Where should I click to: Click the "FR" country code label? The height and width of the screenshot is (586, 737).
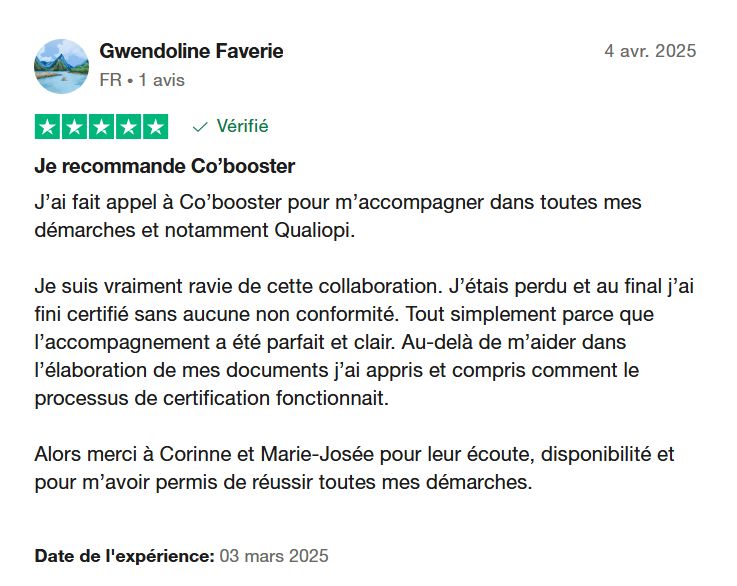(110, 80)
